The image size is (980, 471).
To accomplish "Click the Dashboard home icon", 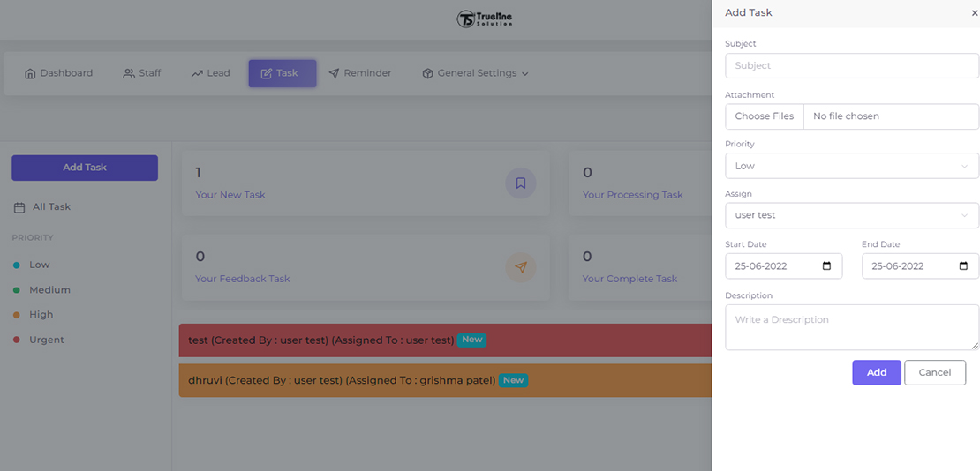I will [x=30, y=74].
